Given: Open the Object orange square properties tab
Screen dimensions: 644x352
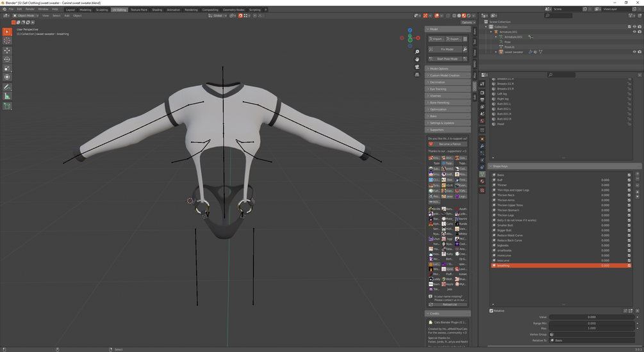Looking at the screenshot, I should pos(482,139).
